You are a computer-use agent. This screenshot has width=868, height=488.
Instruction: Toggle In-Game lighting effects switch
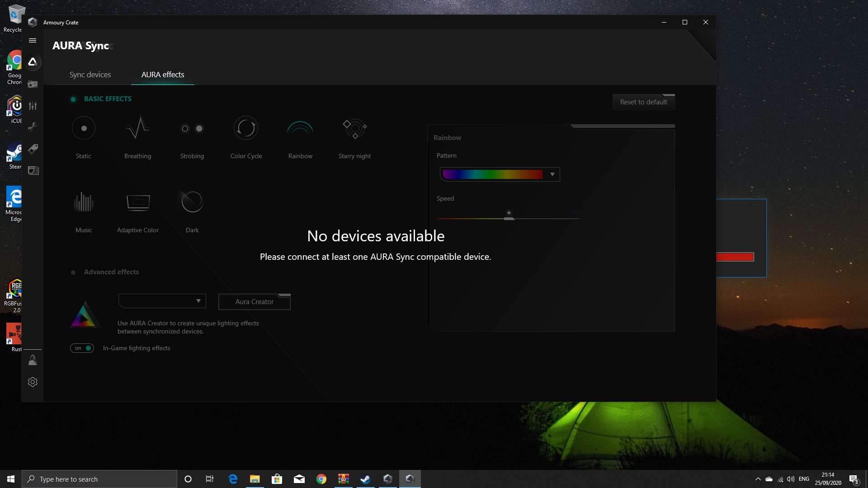point(82,348)
